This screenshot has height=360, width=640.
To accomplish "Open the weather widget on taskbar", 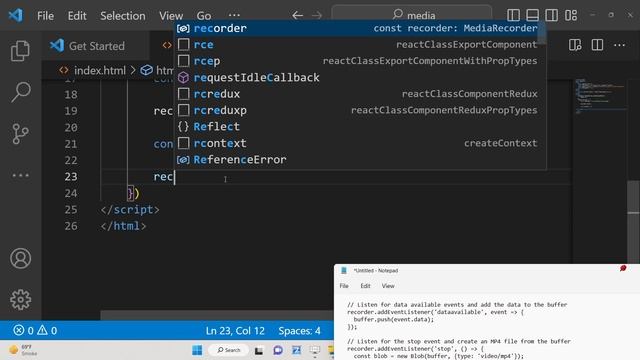I will tap(24, 350).
